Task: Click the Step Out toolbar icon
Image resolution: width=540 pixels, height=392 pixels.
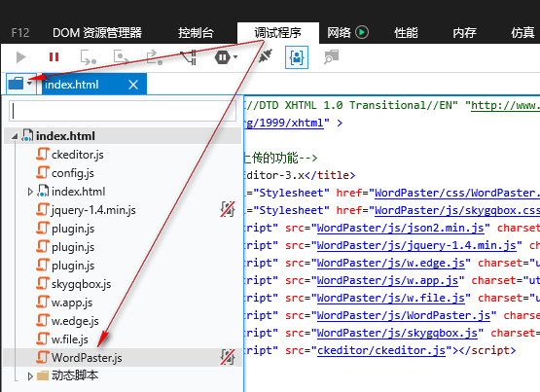Action: pyautogui.click(x=155, y=57)
